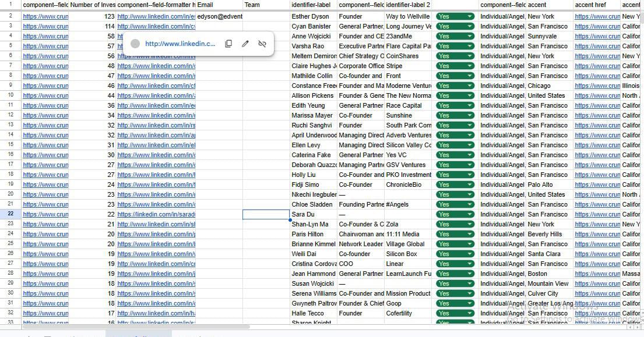Edit the link using the pencil icon
Screen dimensions: 644x337
point(245,44)
